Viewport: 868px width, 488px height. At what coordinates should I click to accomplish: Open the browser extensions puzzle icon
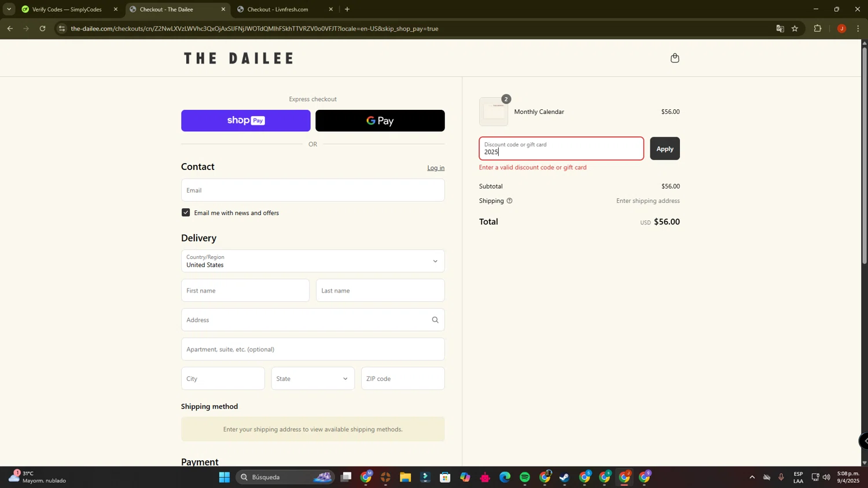tap(818, 28)
